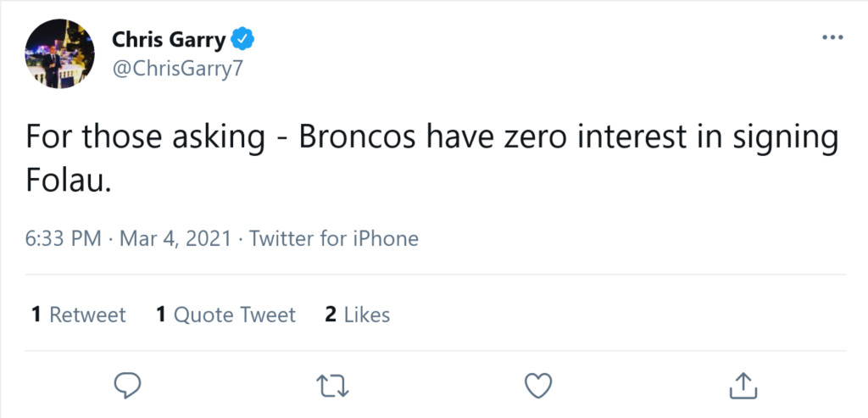Open the share tweet icon

pos(743,385)
